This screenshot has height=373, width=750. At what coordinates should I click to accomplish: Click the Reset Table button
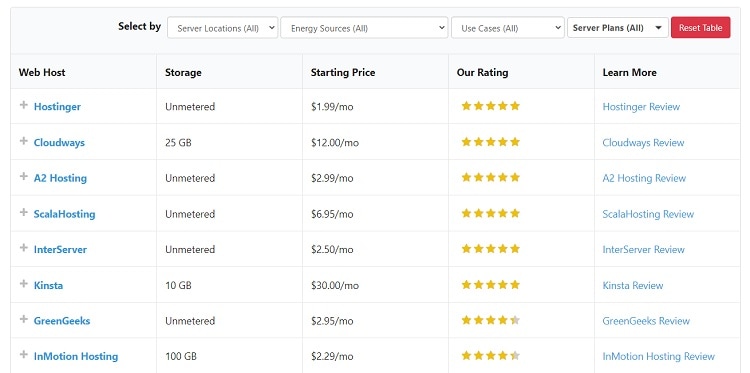[700, 28]
